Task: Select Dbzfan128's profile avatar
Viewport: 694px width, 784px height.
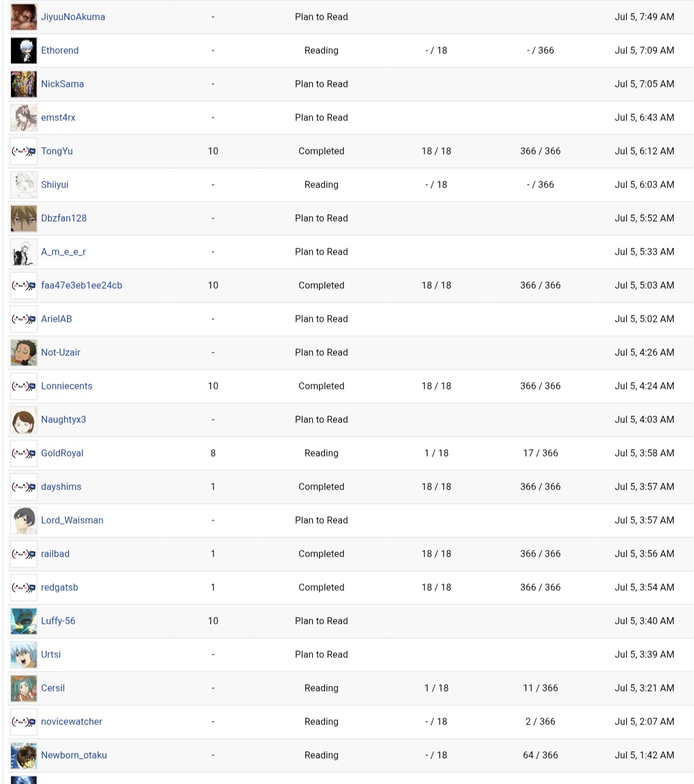Action: pyautogui.click(x=24, y=219)
